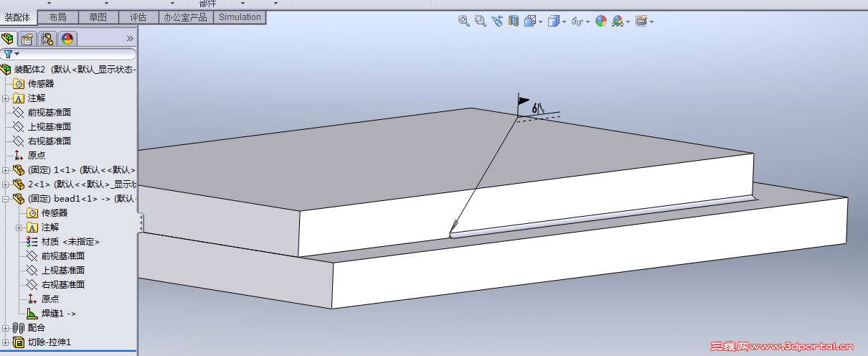The height and width of the screenshot is (356, 868).
Task: Open View Orientation dropdown arrow
Action: (x=540, y=22)
